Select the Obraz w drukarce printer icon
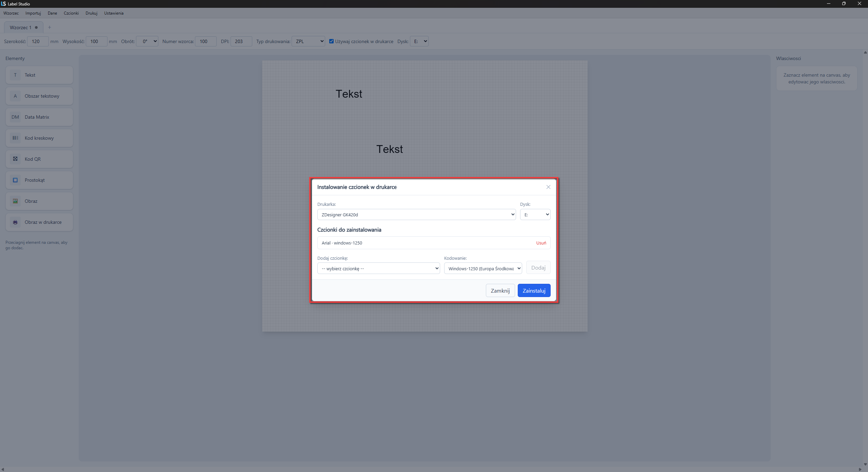 click(x=15, y=222)
